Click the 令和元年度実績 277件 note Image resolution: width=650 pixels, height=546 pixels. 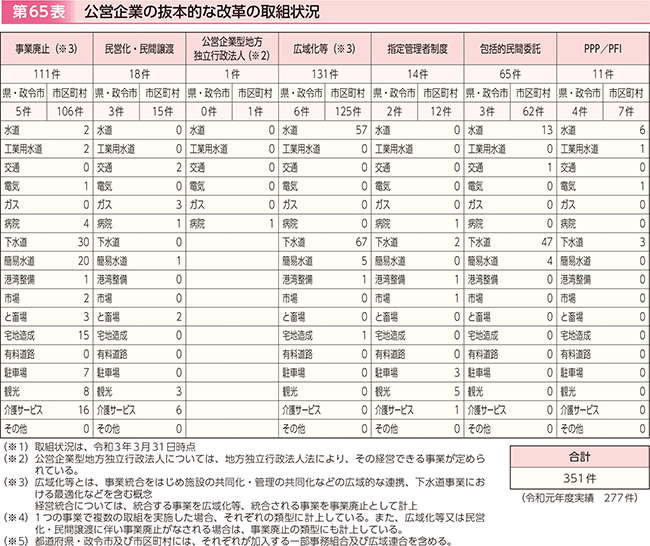(x=580, y=497)
